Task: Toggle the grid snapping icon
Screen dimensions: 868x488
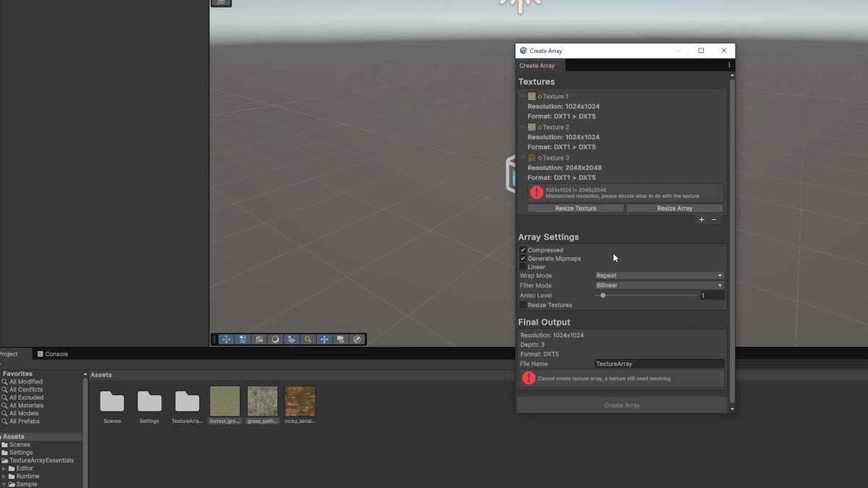Action: click(x=259, y=339)
